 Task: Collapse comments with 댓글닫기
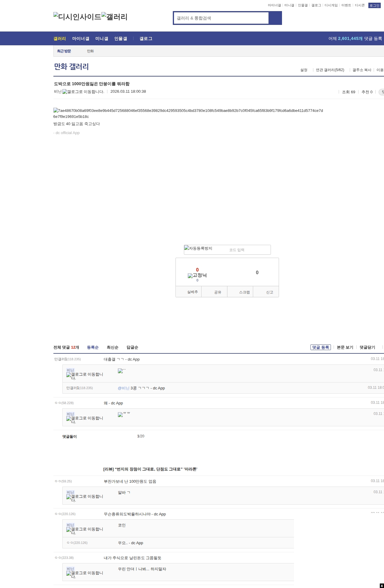[367, 347]
